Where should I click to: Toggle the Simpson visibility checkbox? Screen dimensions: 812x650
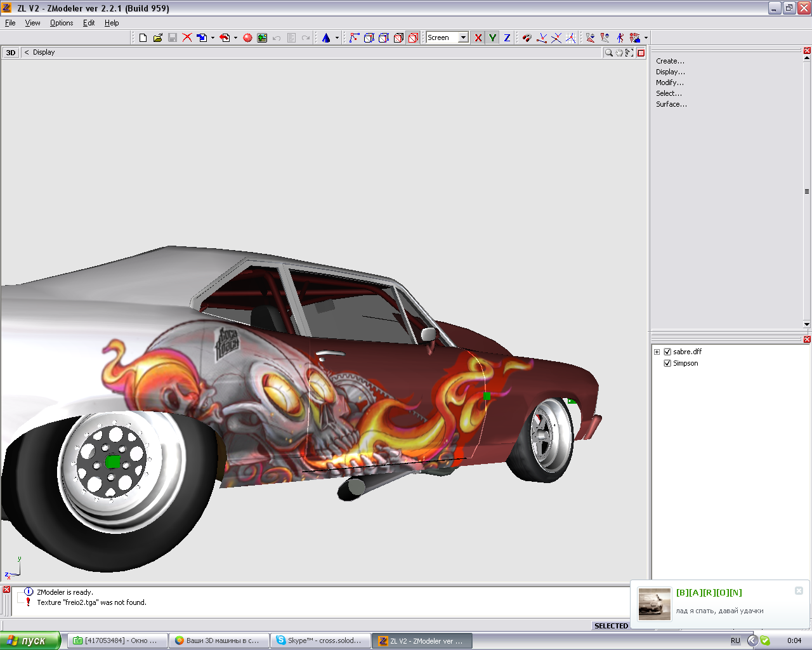coord(667,364)
